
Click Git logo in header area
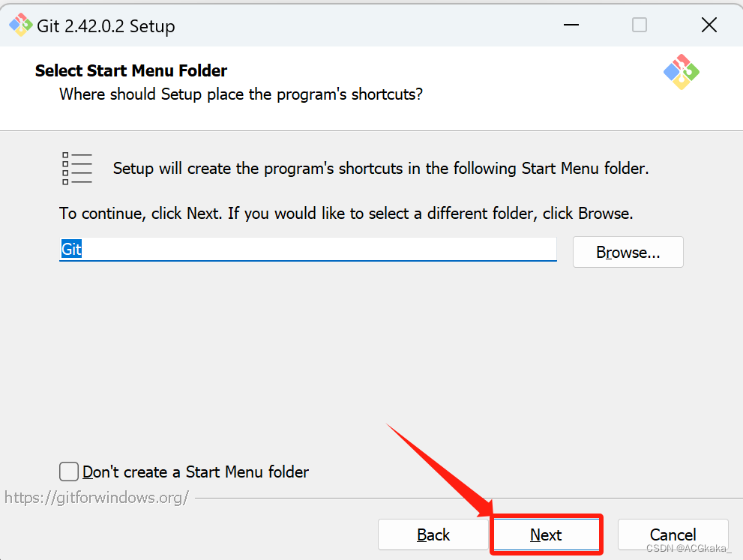pyautogui.click(x=682, y=72)
